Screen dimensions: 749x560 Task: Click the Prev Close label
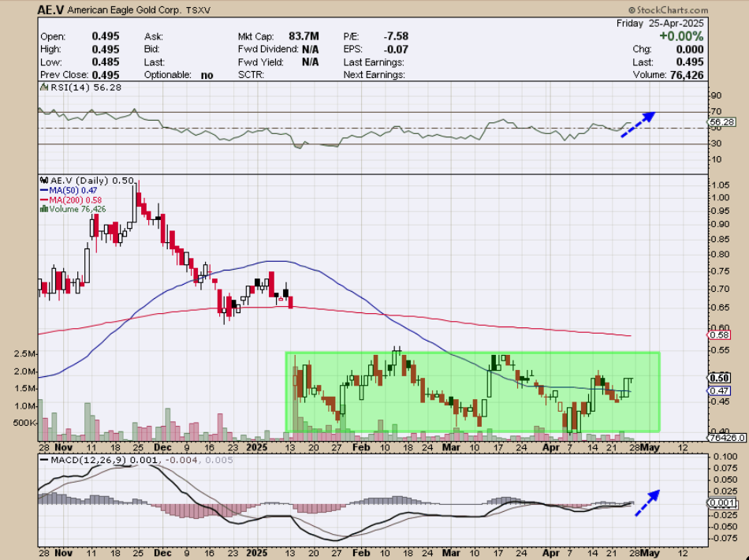(x=64, y=75)
